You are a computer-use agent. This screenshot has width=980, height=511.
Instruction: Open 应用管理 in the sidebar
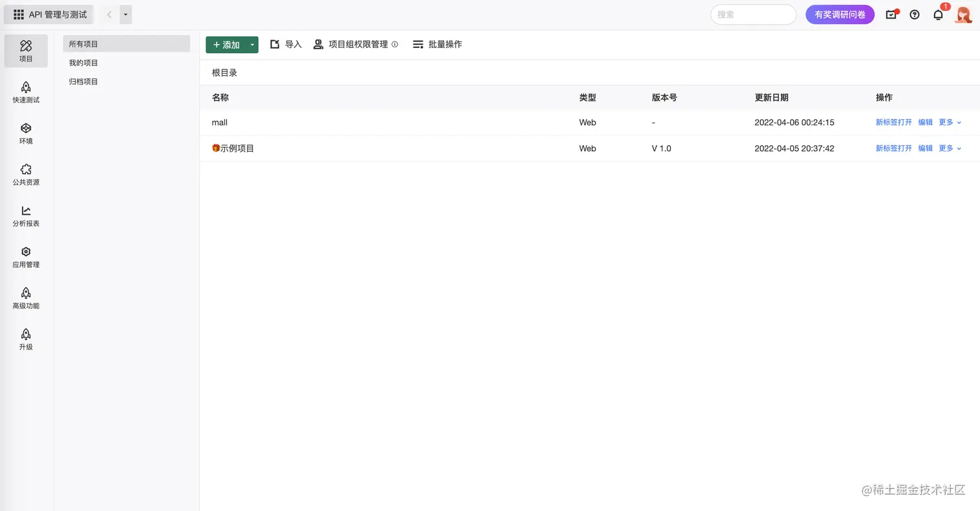coord(26,257)
